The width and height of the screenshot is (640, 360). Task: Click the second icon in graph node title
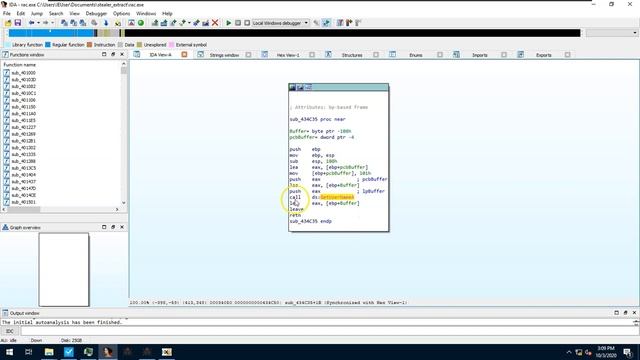pos(300,87)
